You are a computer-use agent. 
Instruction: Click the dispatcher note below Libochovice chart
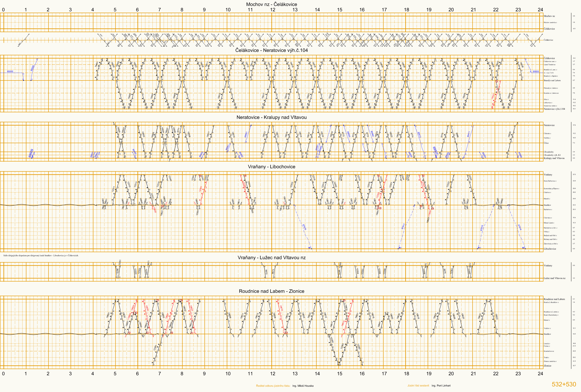point(41,255)
